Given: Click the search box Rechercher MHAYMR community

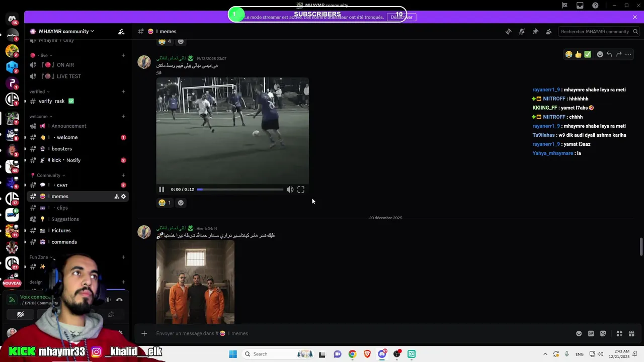Looking at the screenshot, I should tap(599, 31).
